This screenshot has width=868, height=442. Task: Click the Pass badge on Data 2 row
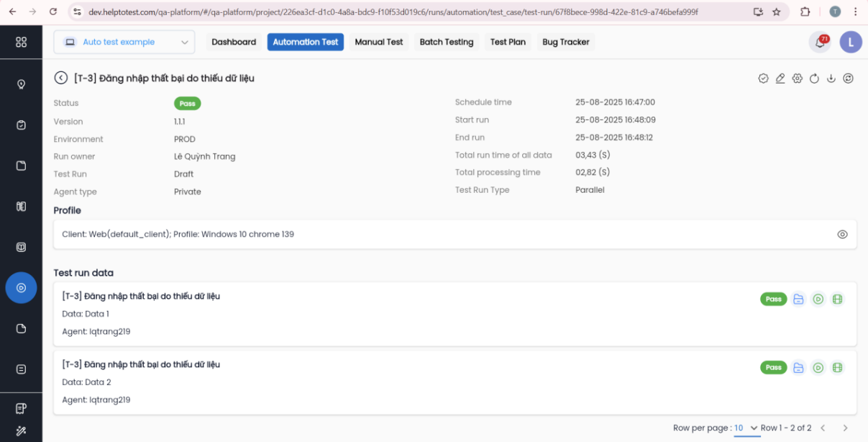click(773, 368)
